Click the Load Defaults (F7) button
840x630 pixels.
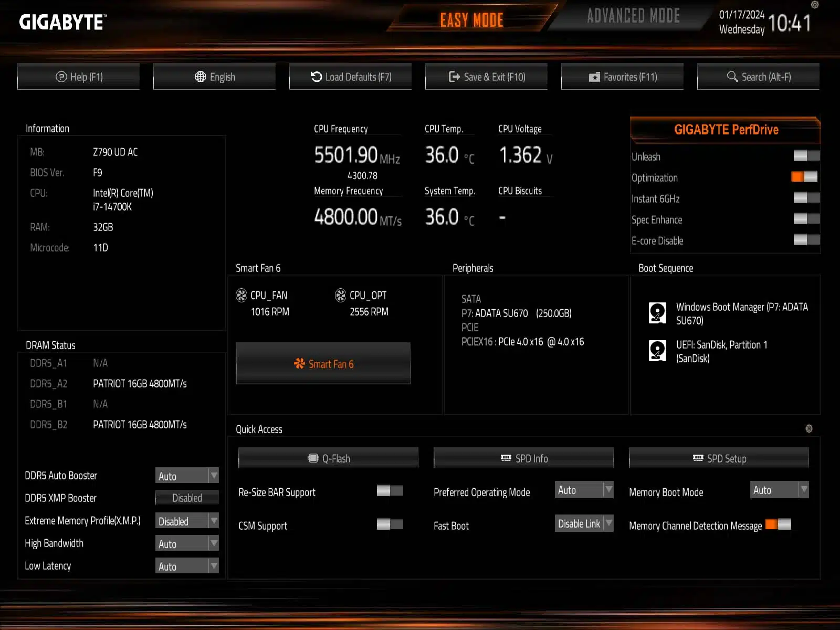point(351,77)
